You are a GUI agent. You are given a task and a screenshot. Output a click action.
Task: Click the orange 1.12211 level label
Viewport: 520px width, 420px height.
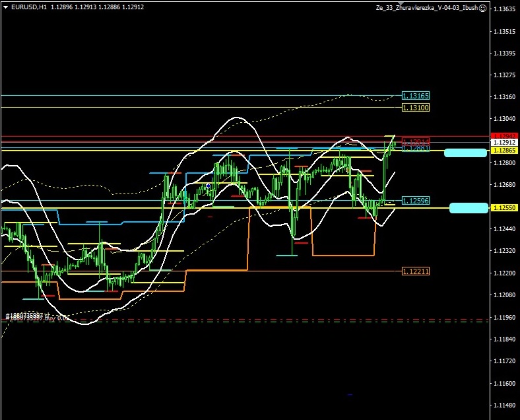tap(415, 271)
